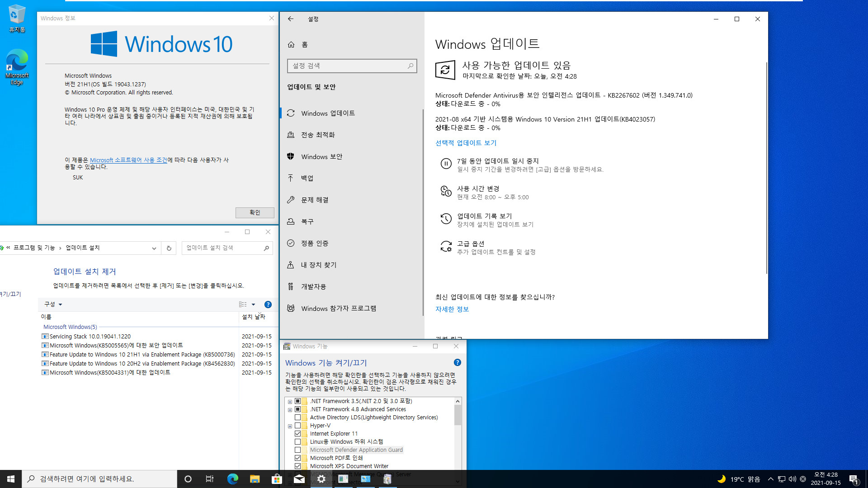Click the search magnifier in Settings search box
The width and height of the screenshot is (868, 488).
coord(410,66)
